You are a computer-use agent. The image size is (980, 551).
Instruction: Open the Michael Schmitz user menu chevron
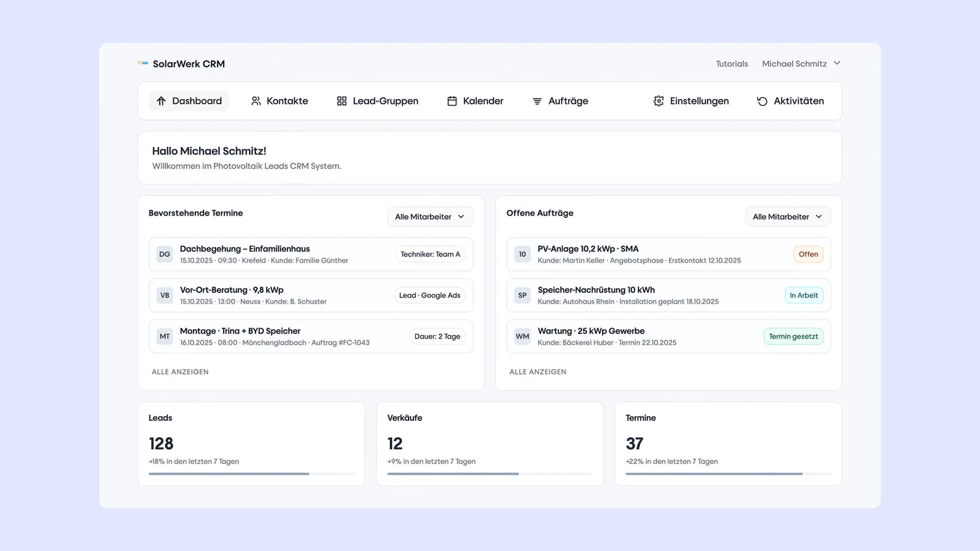pos(837,63)
